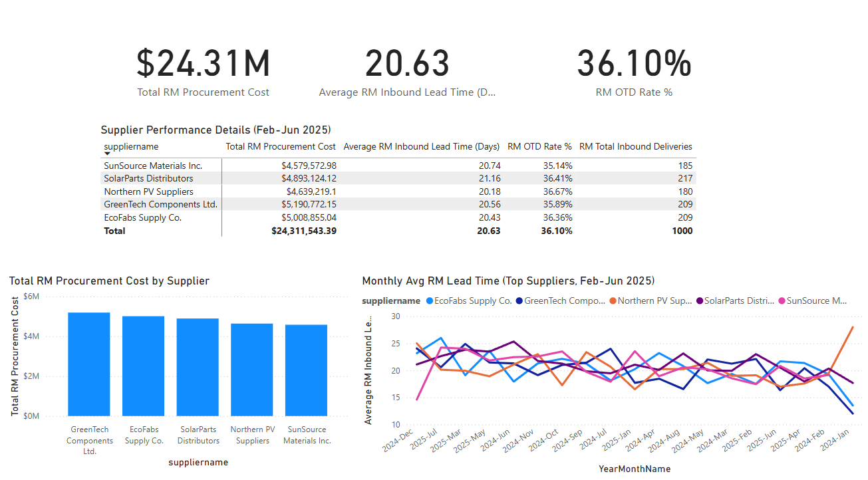This screenshot has height=480, width=868.
Task: Click the Total row of the table
Action: (x=266, y=231)
